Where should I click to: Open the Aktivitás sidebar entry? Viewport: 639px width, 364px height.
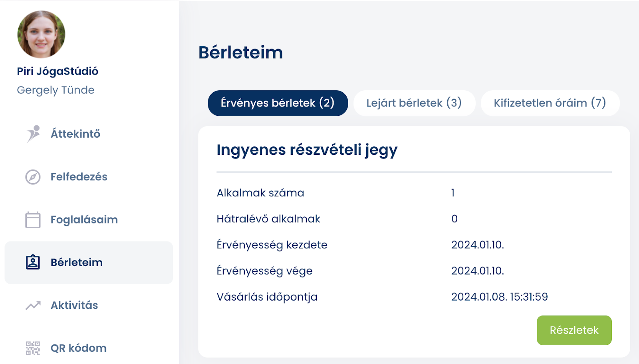click(74, 305)
